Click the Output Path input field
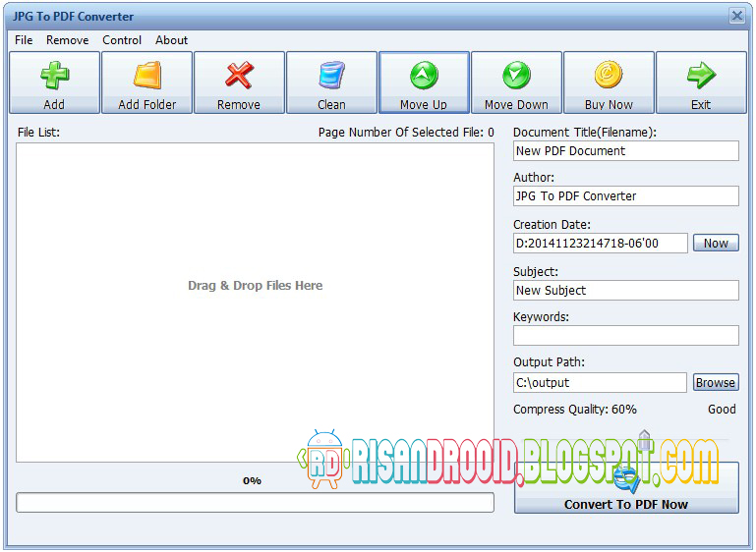The width and height of the screenshot is (756, 552). 600,382
